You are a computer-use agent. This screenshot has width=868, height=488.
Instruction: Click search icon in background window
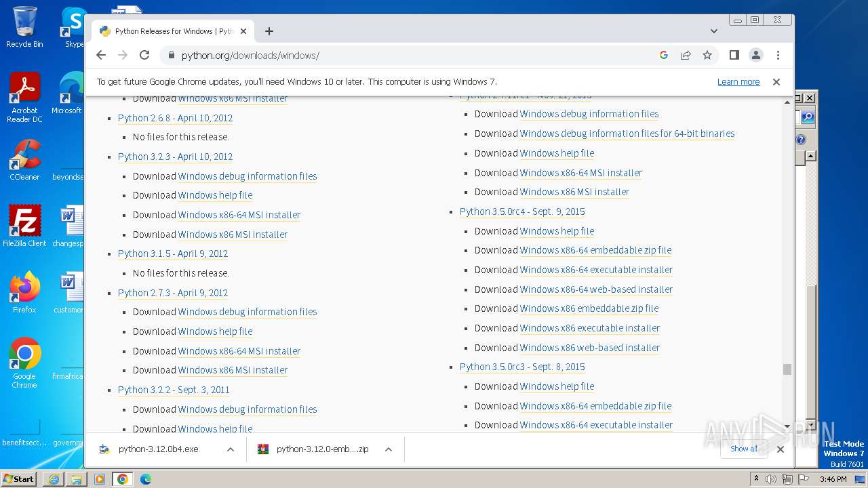pos(807,117)
